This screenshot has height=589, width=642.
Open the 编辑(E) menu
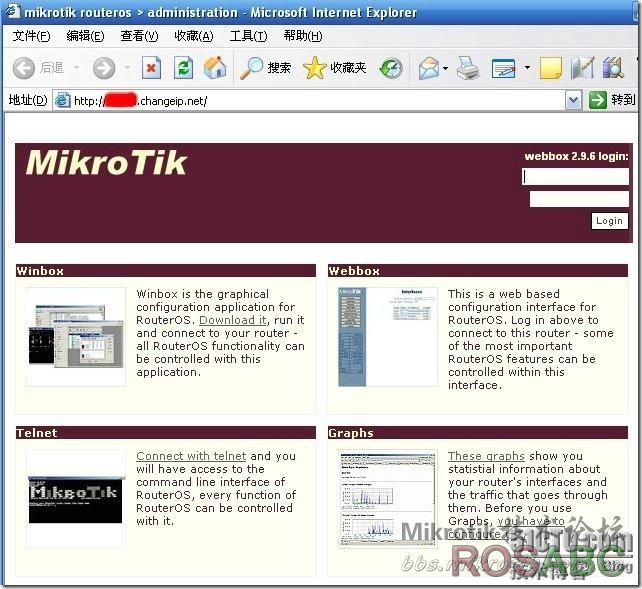[85, 36]
